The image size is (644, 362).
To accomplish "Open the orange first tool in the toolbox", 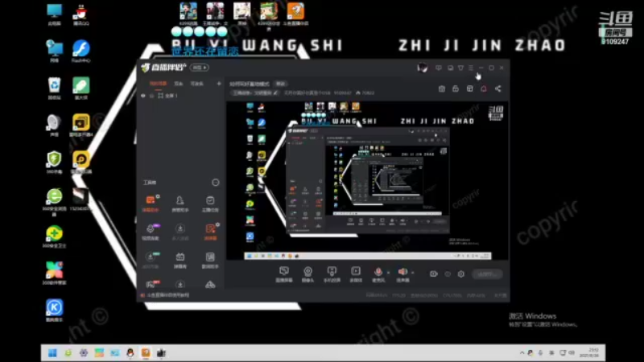I will pos(151,204).
